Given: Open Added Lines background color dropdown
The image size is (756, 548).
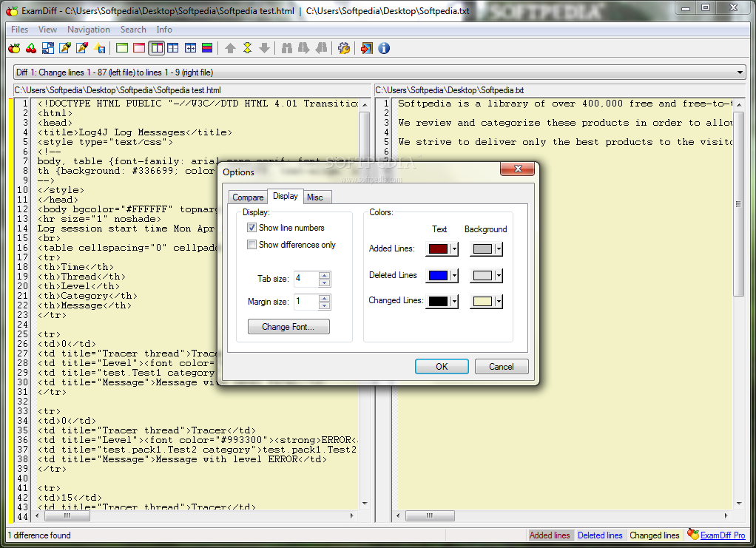Looking at the screenshot, I should (x=499, y=249).
